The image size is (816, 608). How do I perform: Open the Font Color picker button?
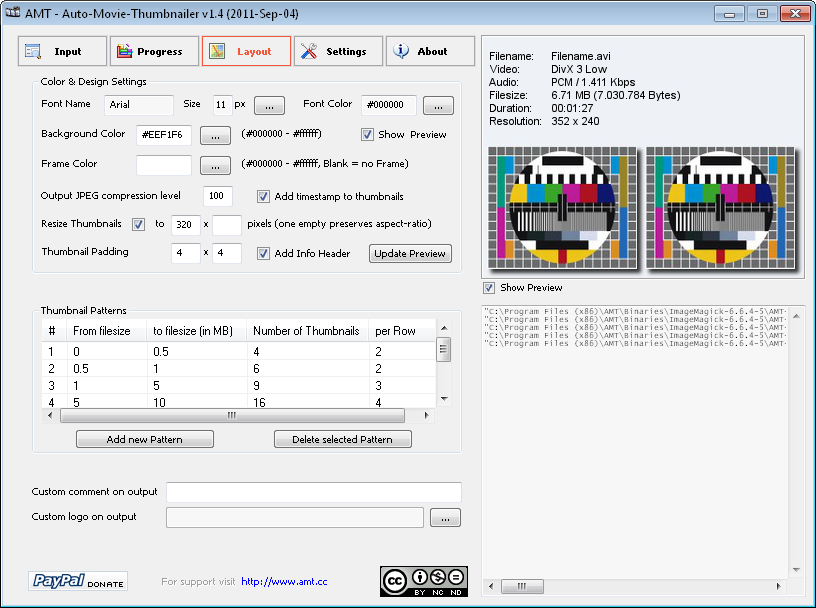point(438,106)
